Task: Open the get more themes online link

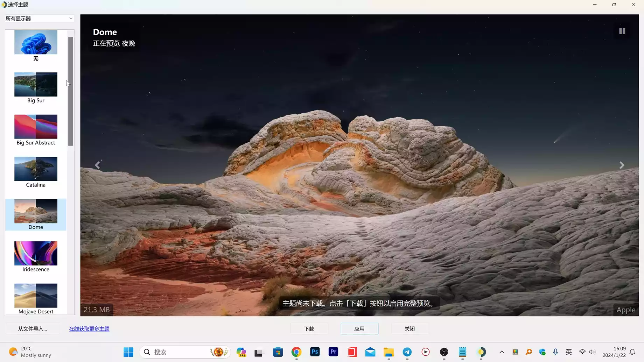Action: point(89,329)
